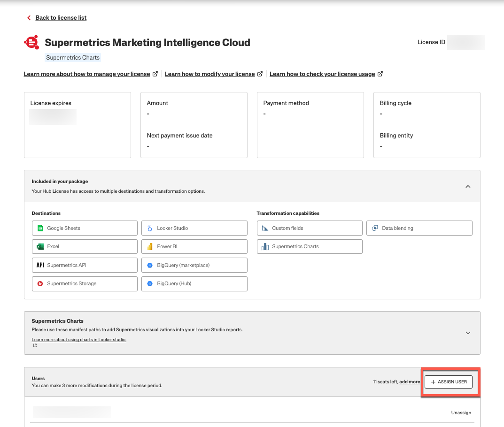The height and width of the screenshot is (427, 504).
Task: Click the BigQuery (marketplace) icon
Action: (150, 265)
